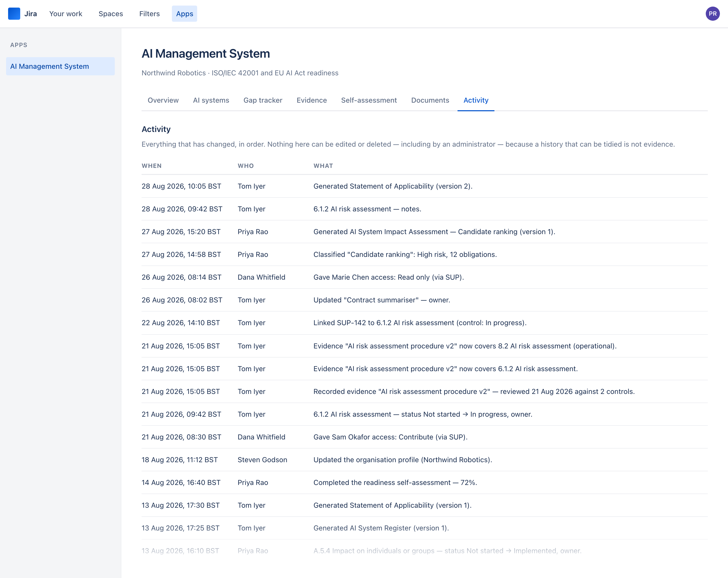Open the Apps menu
The image size is (728, 578).
185,14
